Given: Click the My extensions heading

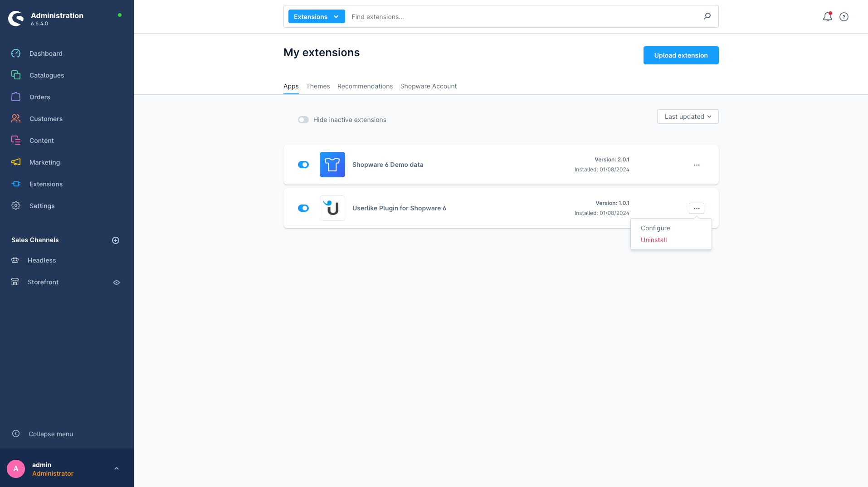Looking at the screenshot, I should pos(322,53).
